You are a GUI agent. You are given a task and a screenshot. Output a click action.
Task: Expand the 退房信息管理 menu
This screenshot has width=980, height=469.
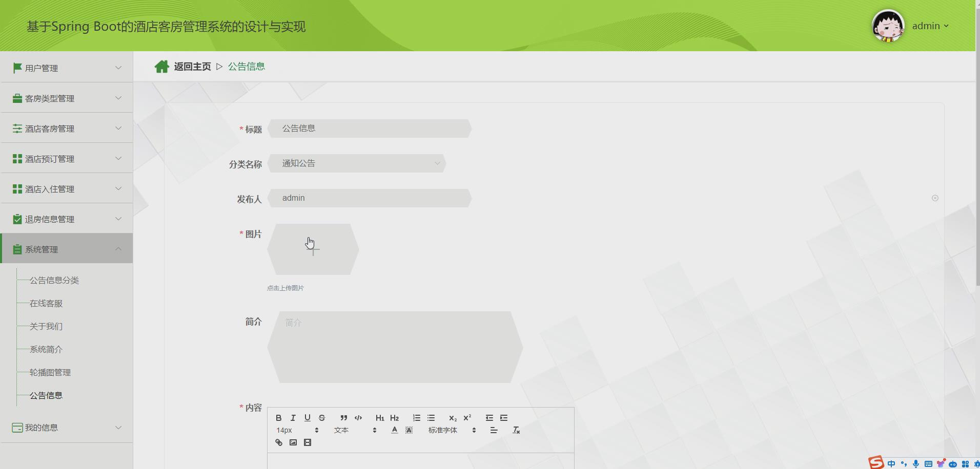coord(67,219)
